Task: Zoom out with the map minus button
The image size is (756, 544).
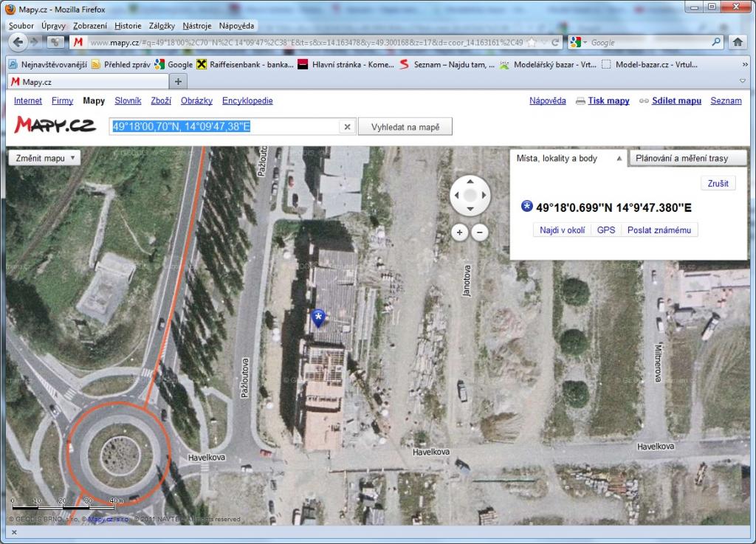Action: click(480, 233)
